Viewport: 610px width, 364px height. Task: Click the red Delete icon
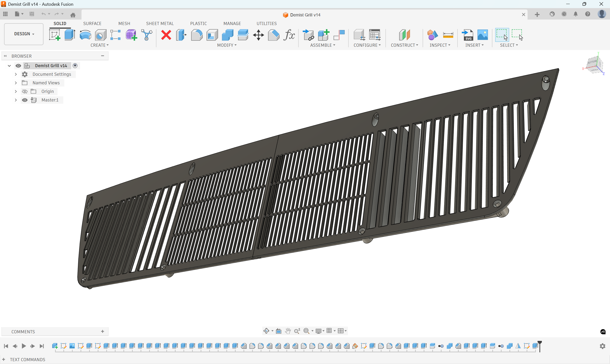click(x=166, y=35)
